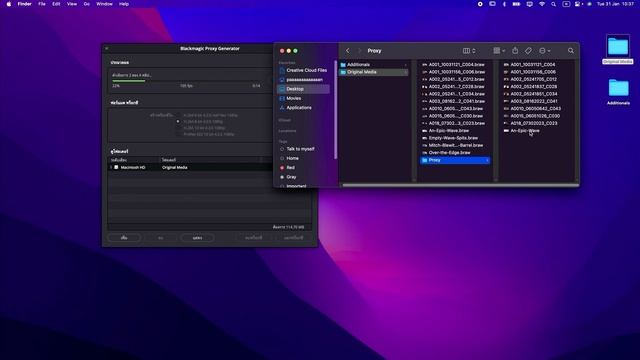640x360 pixels.
Task: Select the highlighted Proxy folder row
Action: 455,160
